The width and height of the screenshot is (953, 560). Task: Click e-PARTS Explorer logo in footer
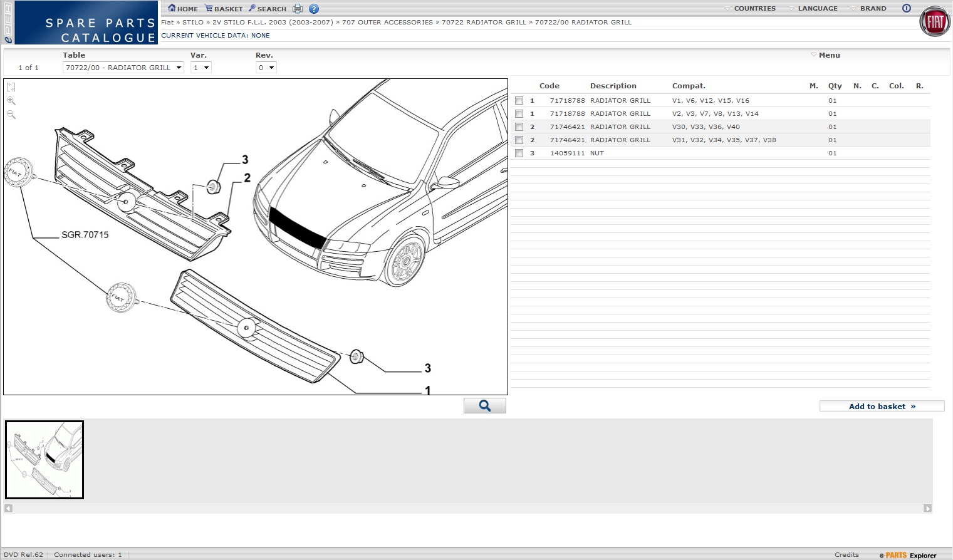[908, 555]
